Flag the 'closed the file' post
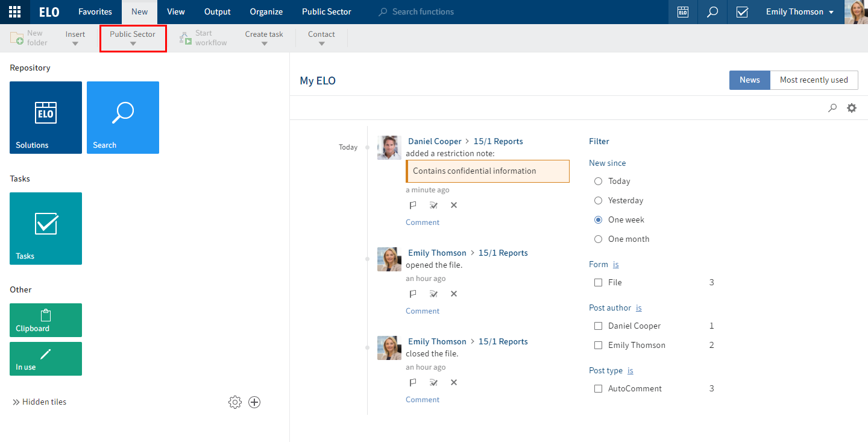The image size is (868, 442). pyautogui.click(x=413, y=383)
